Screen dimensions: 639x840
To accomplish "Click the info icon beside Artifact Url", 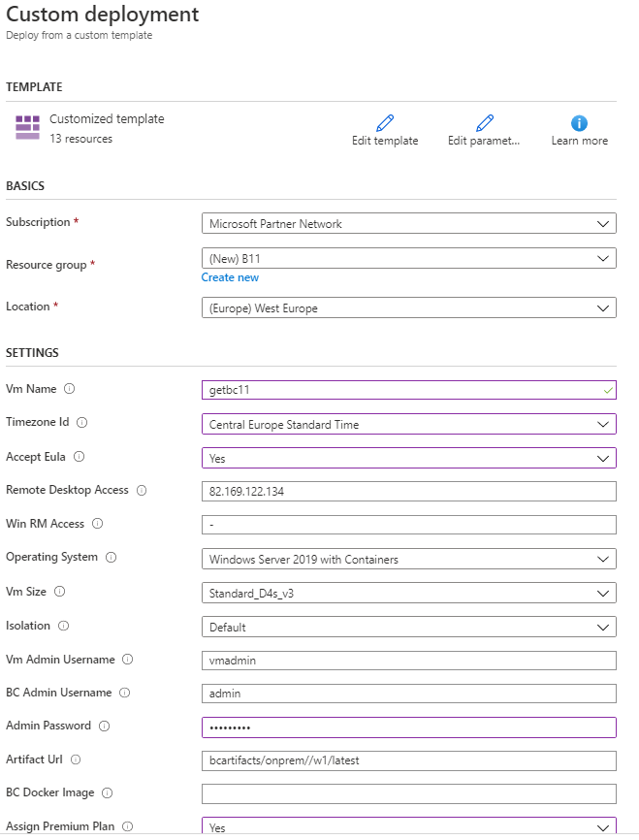I will tap(78, 760).
